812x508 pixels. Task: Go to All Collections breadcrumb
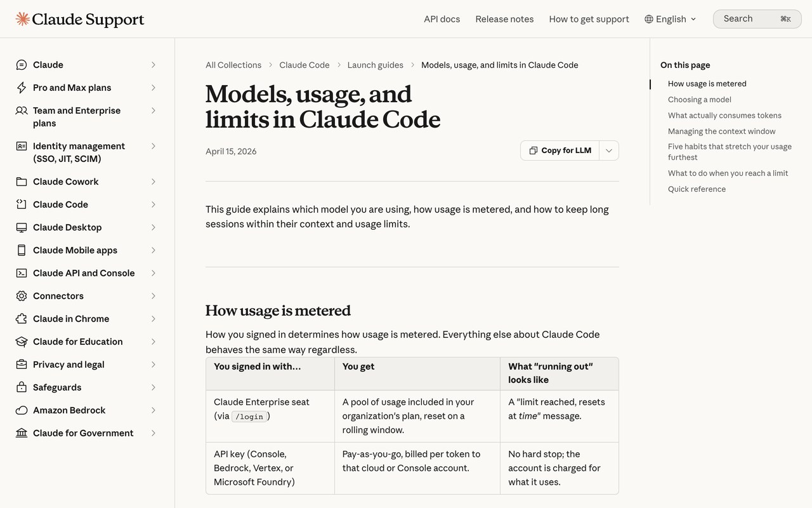pyautogui.click(x=233, y=65)
